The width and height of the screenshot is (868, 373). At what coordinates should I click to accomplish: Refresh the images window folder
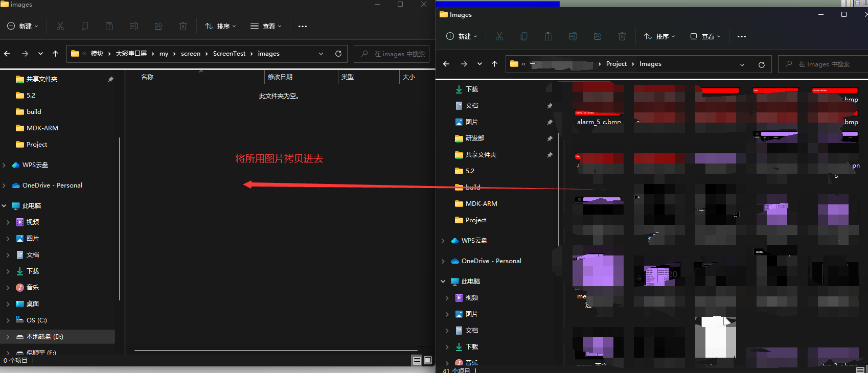coord(338,54)
